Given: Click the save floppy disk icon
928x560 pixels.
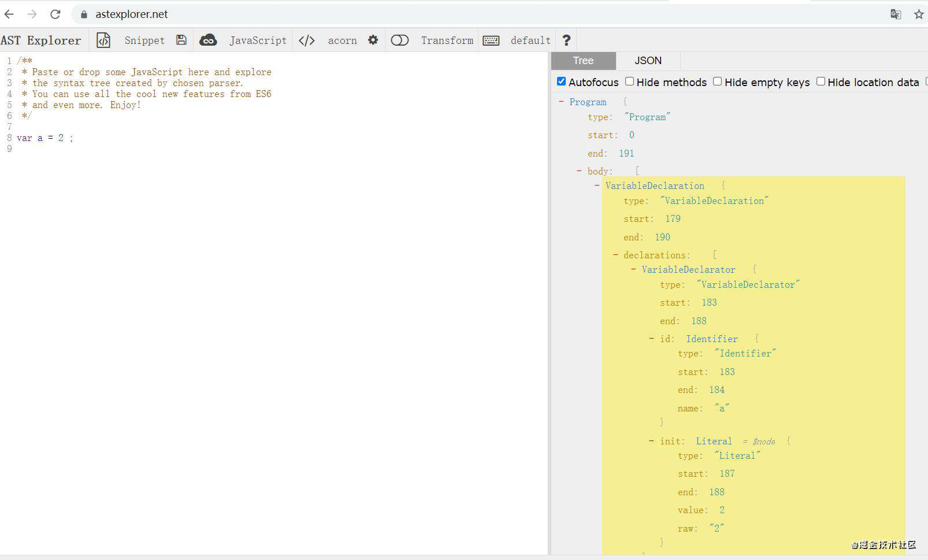Looking at the screenshot, I should [x=181, y=40].
